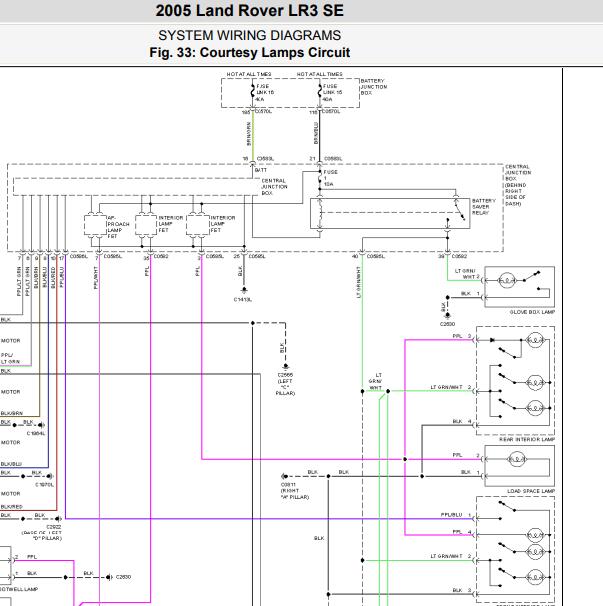
Task: Click the 'C2630' connector label
Action: tap(123, 577)
